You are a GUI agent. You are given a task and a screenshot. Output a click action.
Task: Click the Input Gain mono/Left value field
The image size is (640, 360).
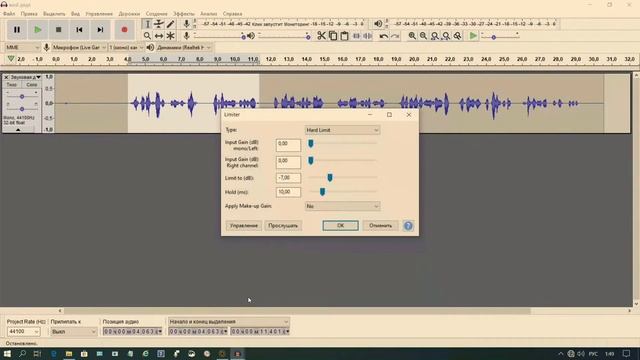click(288, 145)
